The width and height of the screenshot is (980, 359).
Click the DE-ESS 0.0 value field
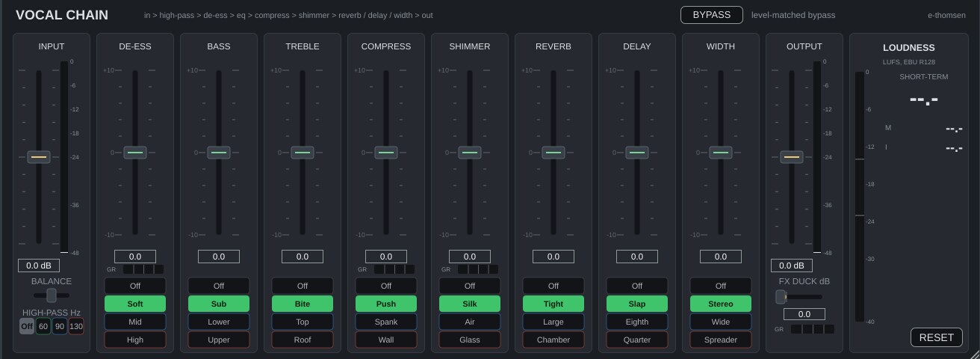(135, 257)
